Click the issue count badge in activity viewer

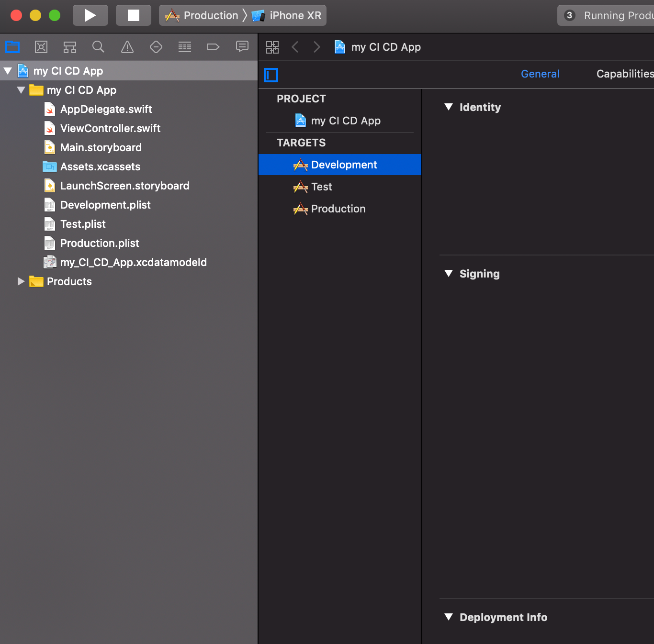(x=569, y=15)
